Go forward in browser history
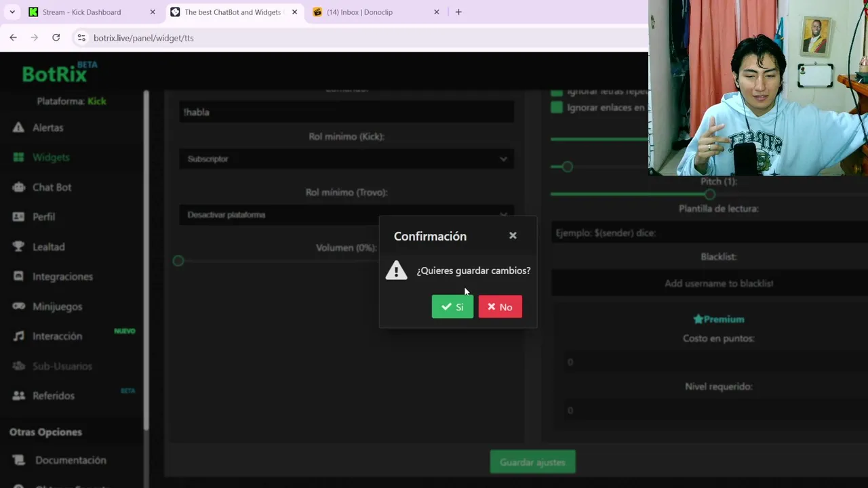Screen dimensions: 868x488 pos(35,38)
